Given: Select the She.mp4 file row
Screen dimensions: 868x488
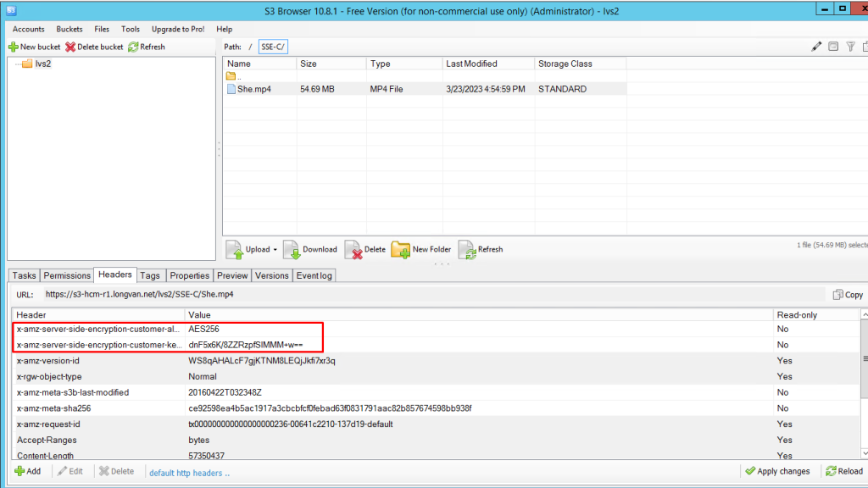Looking at the screenshot, I should (x=426, y=89).
